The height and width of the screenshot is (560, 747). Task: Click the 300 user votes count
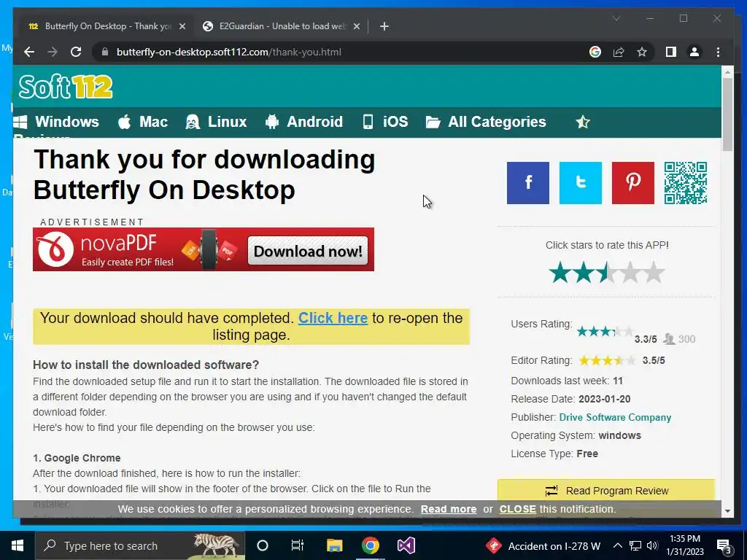[x=686, y=339]
